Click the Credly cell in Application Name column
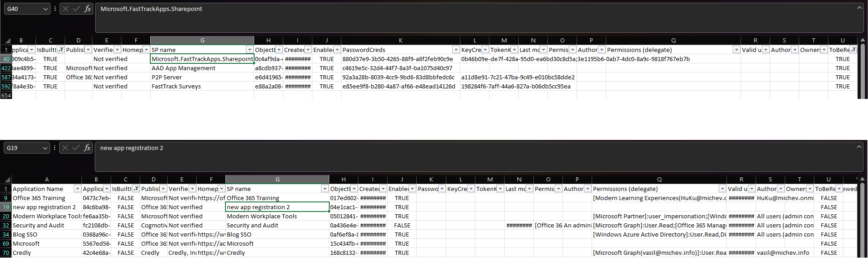 pyautogui.click(x=46, y=253)
